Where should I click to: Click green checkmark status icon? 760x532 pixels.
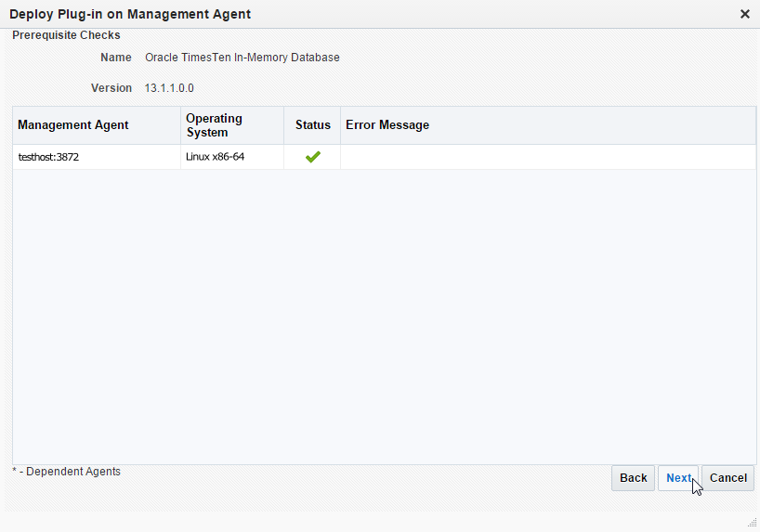312,157
